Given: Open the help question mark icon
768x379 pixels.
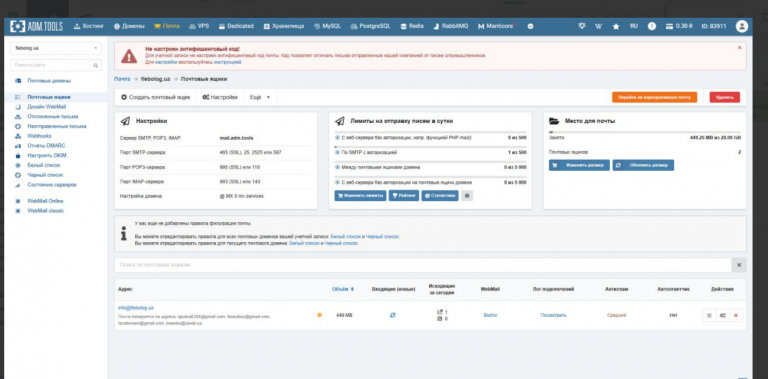Looking at the screenshot, I should (x=651, y=26).
